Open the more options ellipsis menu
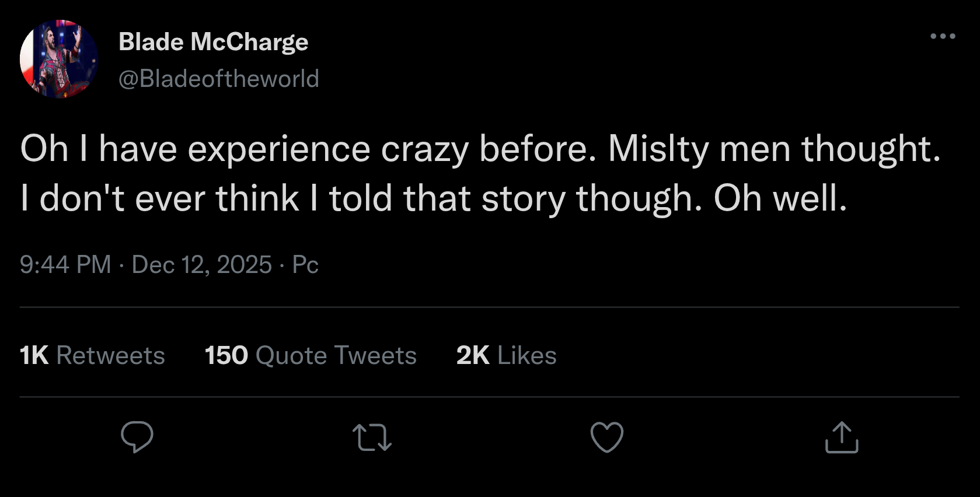This screenshot has height=497, width=980. click(943, 36)
